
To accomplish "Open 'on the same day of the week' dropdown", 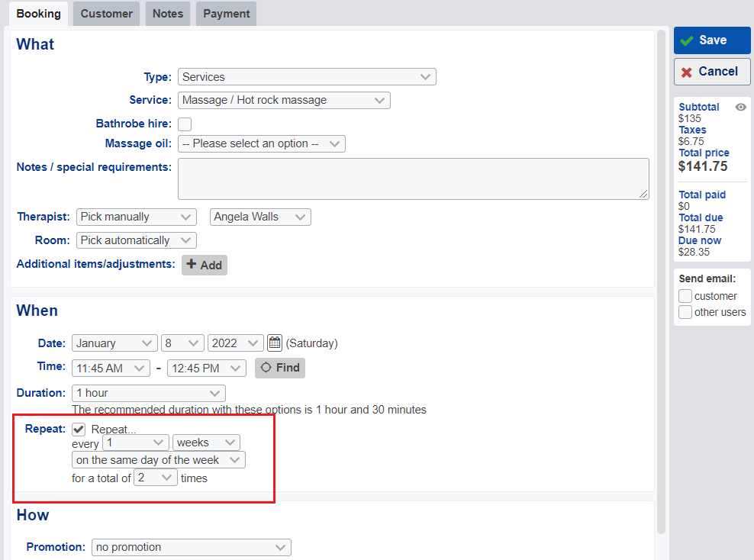I will [159, 460].
